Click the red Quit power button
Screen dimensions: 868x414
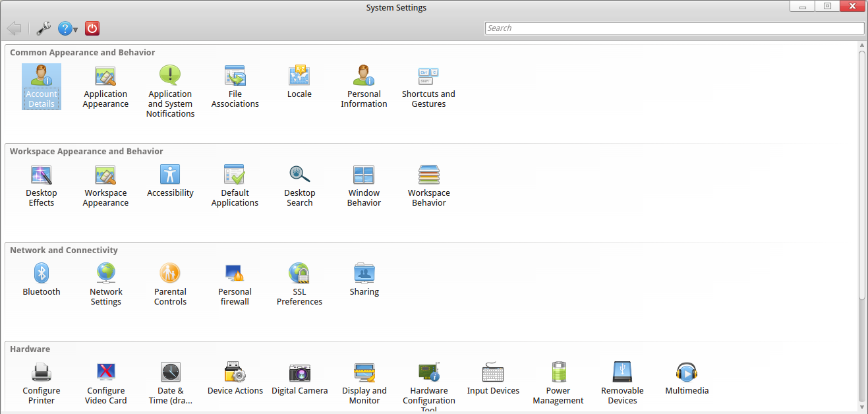92,28
